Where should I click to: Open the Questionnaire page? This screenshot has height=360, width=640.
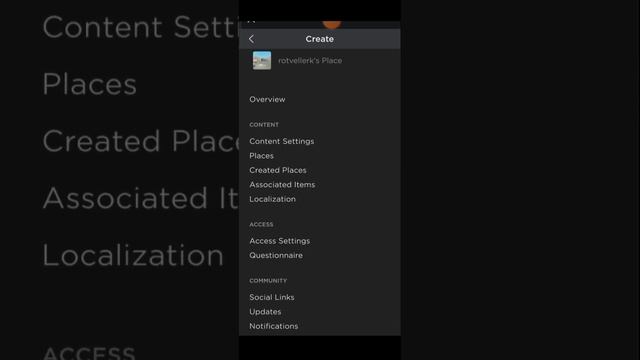tap(276, 256)
